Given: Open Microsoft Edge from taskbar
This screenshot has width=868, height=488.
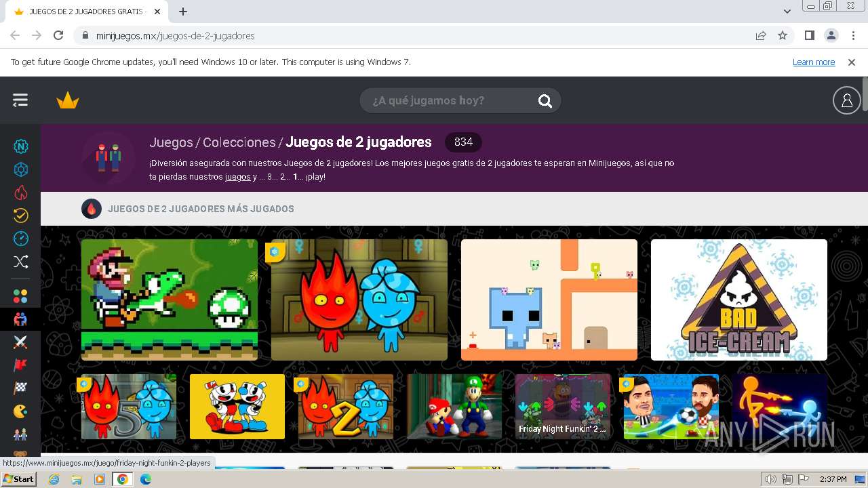Looking at the screenshot, I should point(146,479).
